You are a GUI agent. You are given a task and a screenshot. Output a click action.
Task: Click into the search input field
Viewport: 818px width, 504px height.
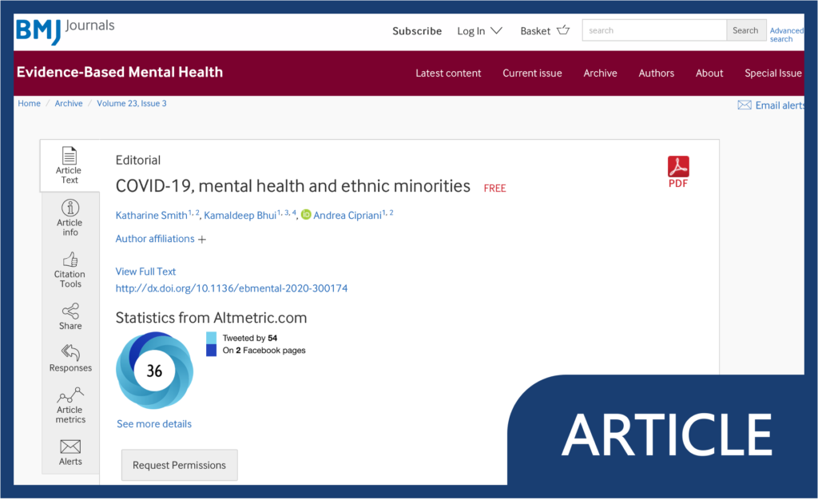[653, 30]
